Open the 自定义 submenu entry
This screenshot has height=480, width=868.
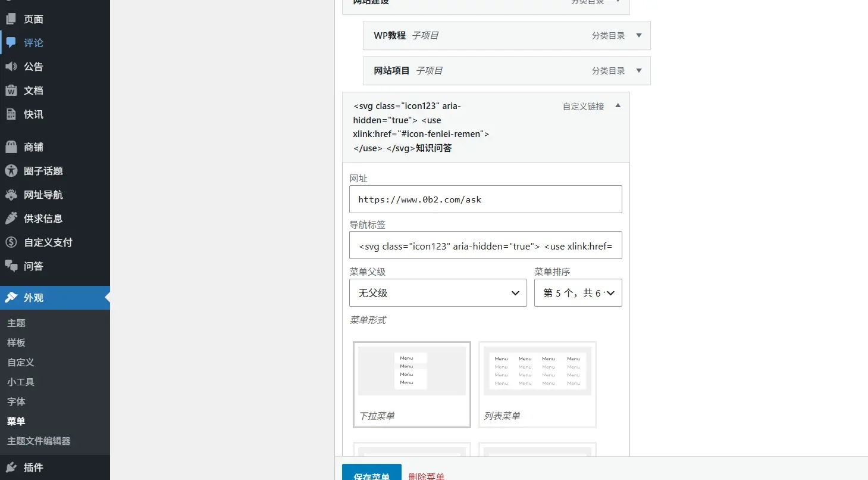21,362
